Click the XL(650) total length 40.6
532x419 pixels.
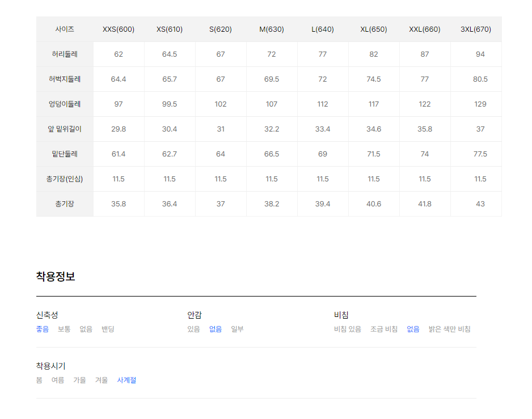click(374, 204)
